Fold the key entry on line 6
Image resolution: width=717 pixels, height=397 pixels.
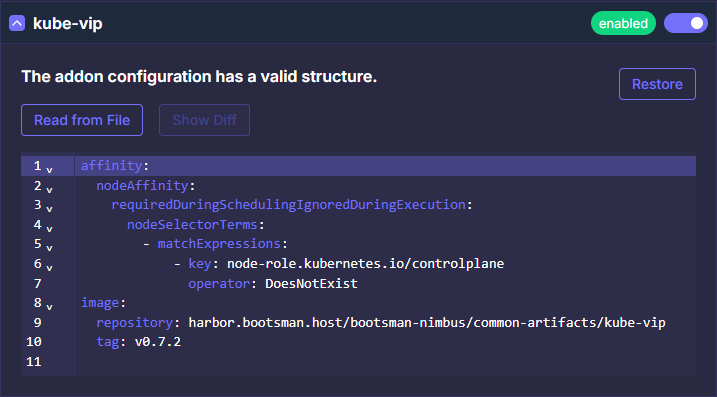coord(49,268)
